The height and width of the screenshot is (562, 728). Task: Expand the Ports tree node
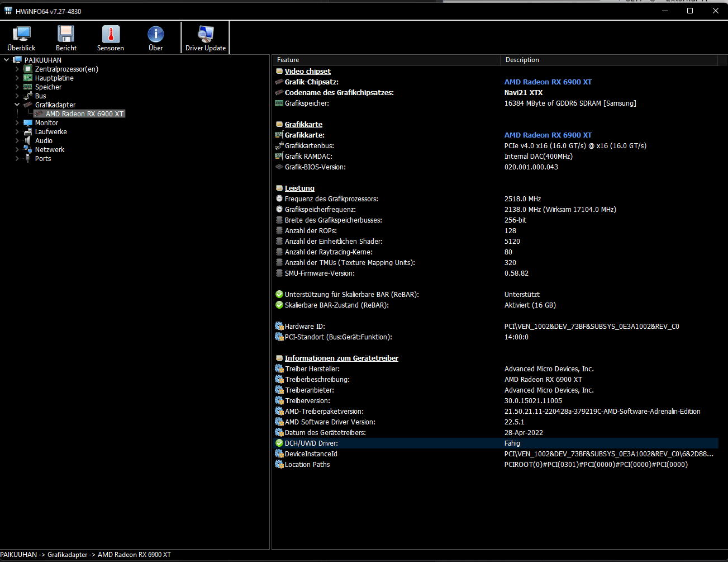(x=17, y=158)
